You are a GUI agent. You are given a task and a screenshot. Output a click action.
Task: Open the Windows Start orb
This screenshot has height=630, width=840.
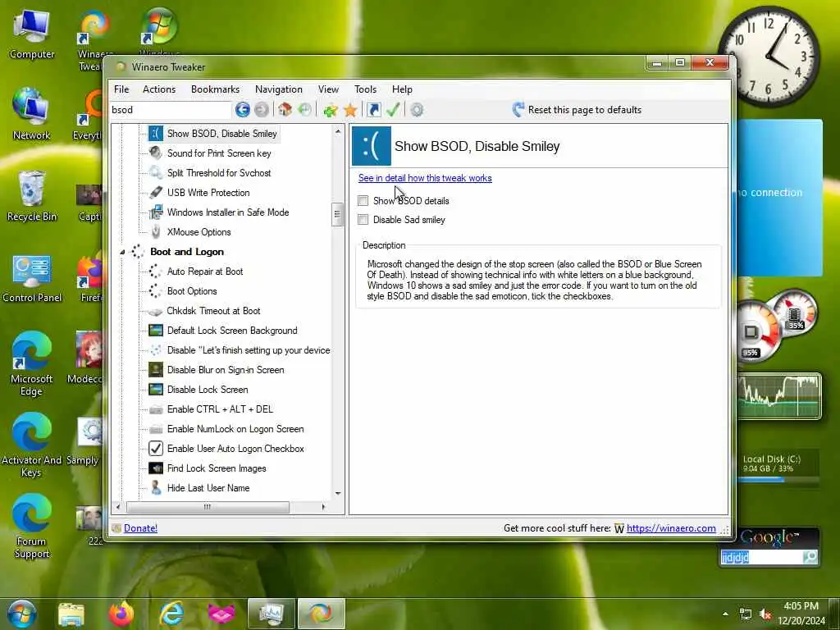[x=22, y=614]
